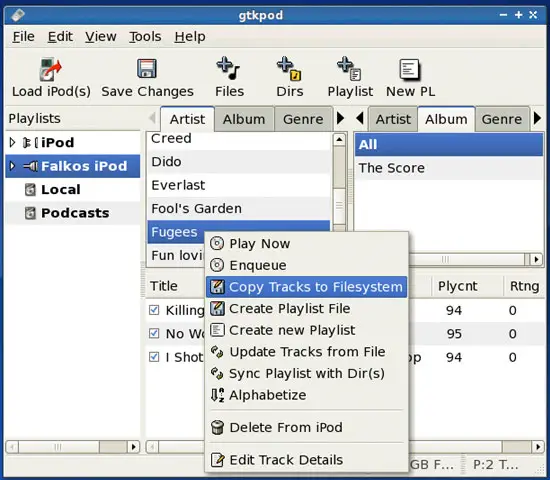Open the File menu
Screen dimensions: 550x480
coord(24,36)
